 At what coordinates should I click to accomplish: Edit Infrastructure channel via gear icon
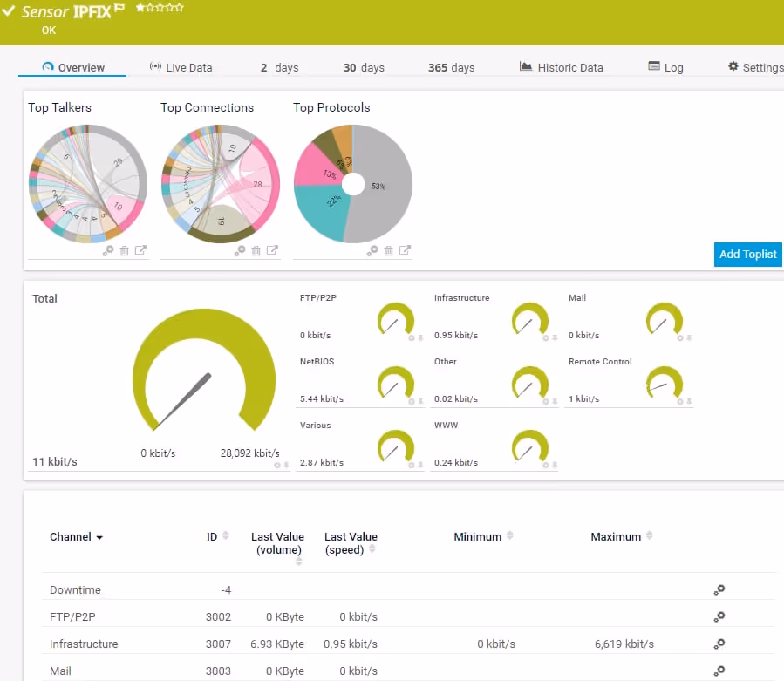click(x=719, y=644)
